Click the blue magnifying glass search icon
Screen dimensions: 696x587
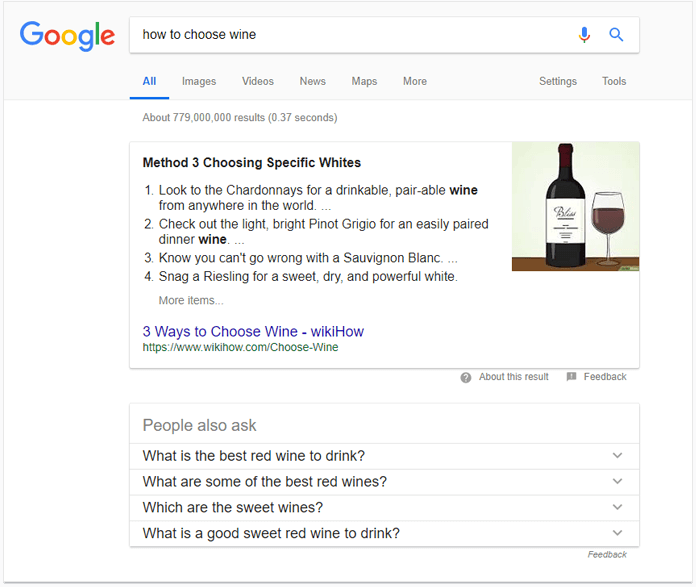tap(616, 35)
